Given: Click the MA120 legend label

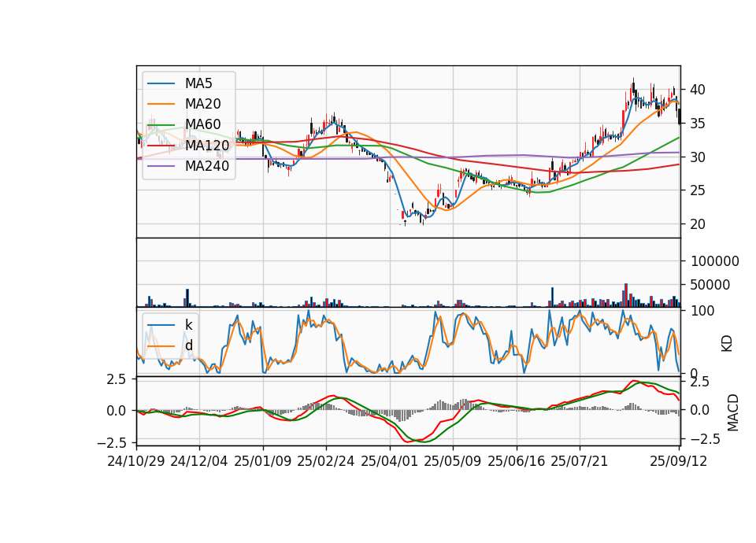Looking at the screenshot, I should 207,145.
